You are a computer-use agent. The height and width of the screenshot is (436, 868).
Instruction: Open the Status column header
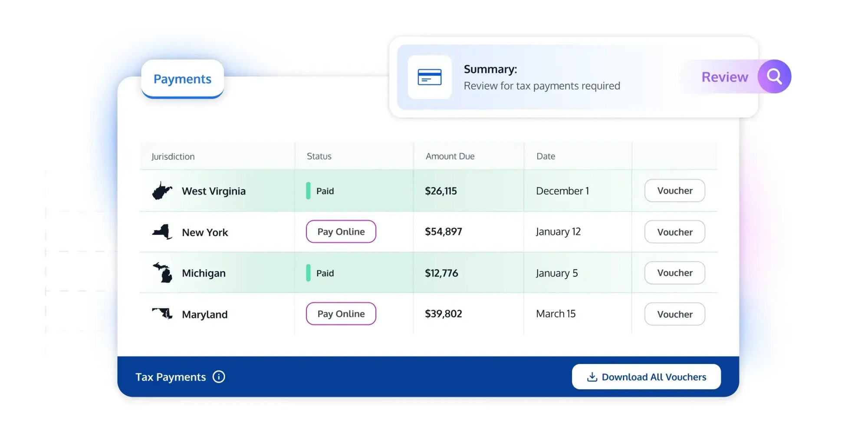[319, 156]
